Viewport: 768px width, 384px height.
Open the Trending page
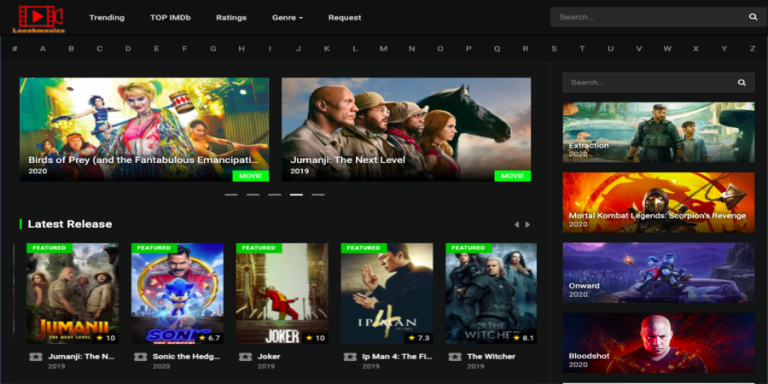click(107, 18)
